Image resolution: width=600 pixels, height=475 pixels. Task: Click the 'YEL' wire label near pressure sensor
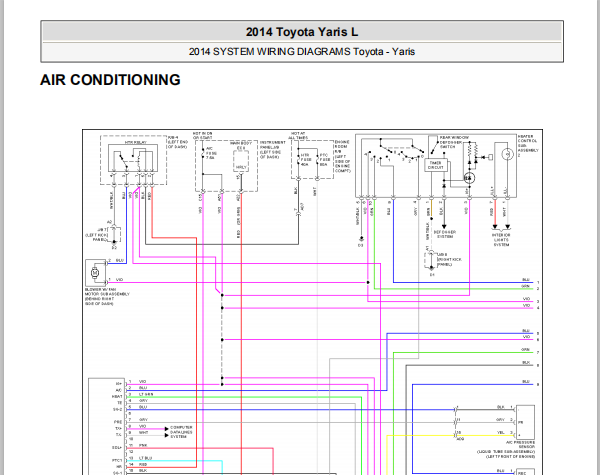(501, 433)
